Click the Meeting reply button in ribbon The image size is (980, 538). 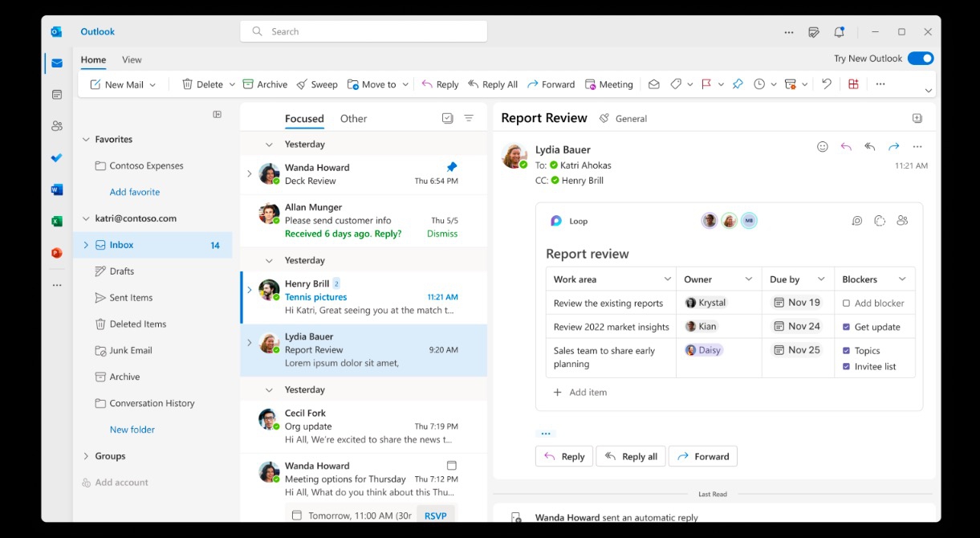[608, 84]
